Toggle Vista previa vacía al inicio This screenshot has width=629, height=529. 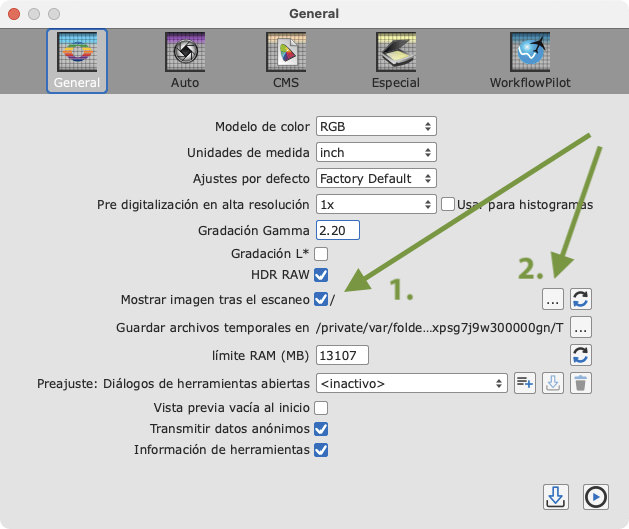click(x=321, y=408)
